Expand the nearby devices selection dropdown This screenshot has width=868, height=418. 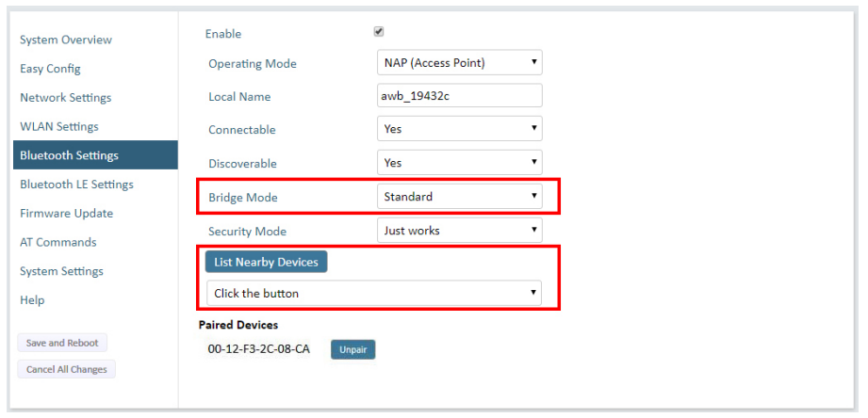tap(374, 293)
